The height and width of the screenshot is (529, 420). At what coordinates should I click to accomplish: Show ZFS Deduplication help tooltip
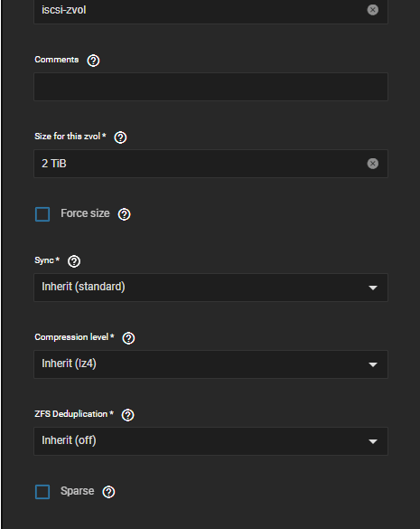click(127, 415)
